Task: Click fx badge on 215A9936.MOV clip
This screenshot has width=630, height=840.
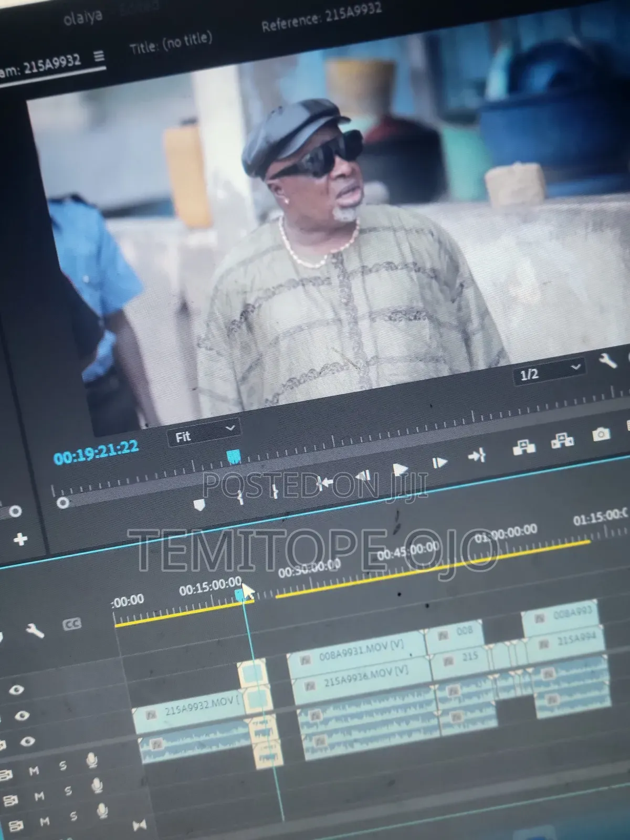Action: tap(311, 685)
